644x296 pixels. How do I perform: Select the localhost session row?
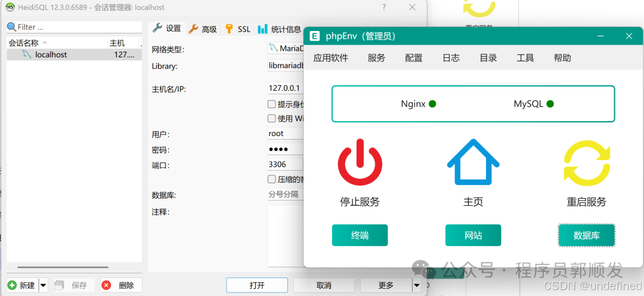(75, 55)
